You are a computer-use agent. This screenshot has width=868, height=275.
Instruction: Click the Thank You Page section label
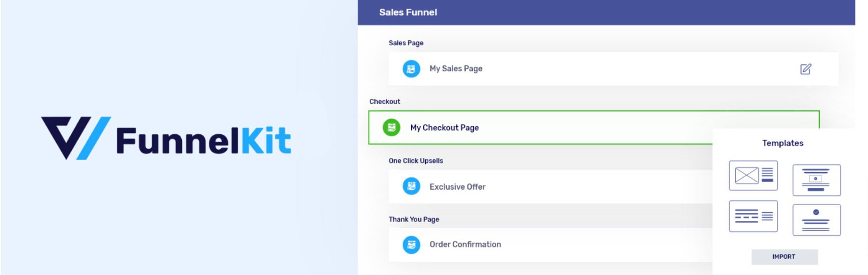coord(414,219)
